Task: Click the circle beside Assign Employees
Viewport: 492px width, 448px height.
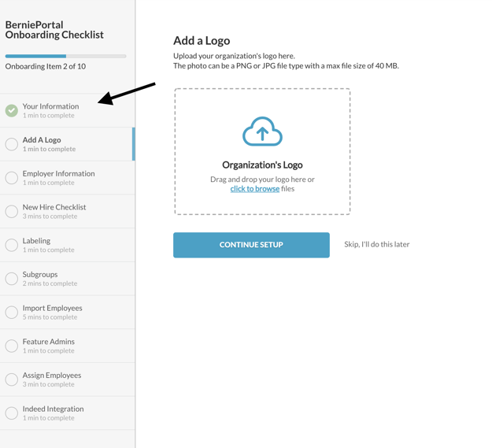Action: tap(12, 380)
